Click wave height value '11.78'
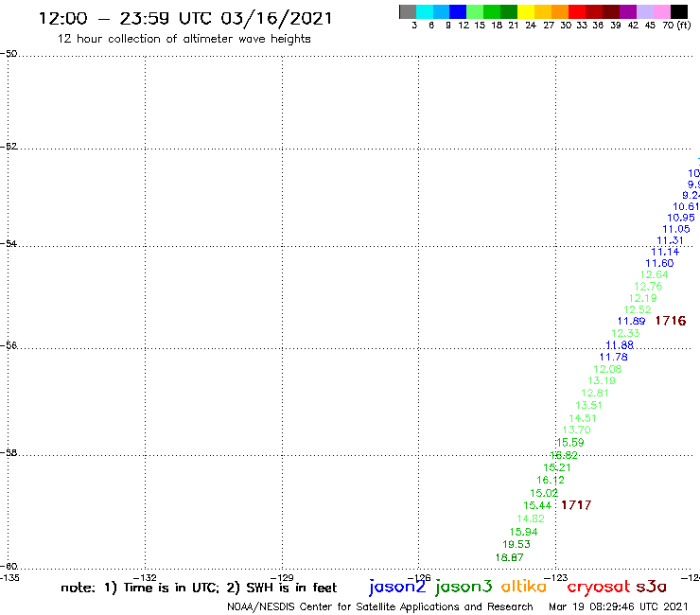 click(x=613, y=357)
